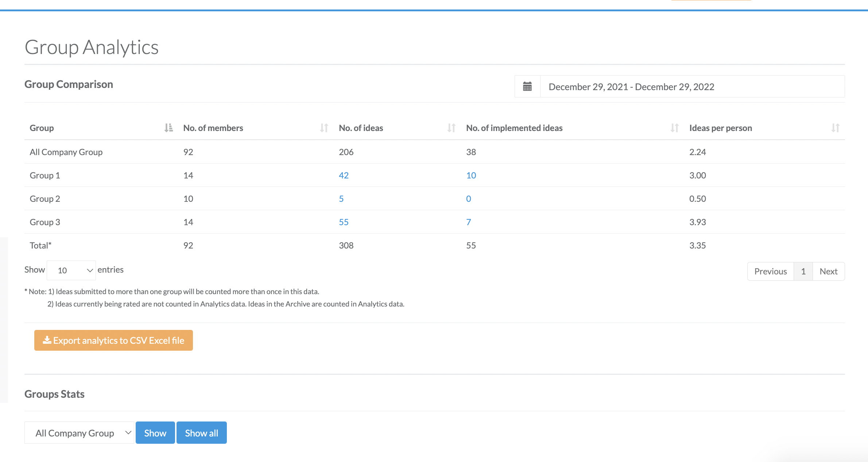The height and width of the screenshot is (462, 868).
Task: Click the Ideas per person header
Action: click(x=721, y=128)
